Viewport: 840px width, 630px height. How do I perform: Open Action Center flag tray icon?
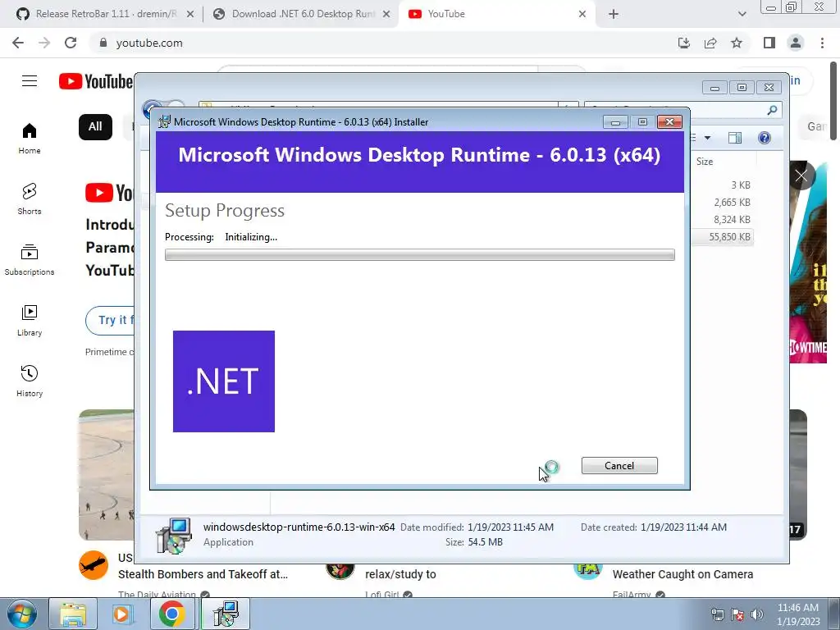(x=737, y=614)
